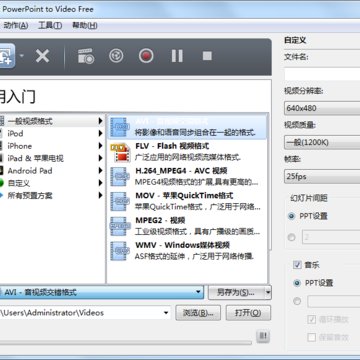The width and height of the screenshot is (360, 360).
Task: Click the AVI format film icon
Action: (x=120, y=127)
